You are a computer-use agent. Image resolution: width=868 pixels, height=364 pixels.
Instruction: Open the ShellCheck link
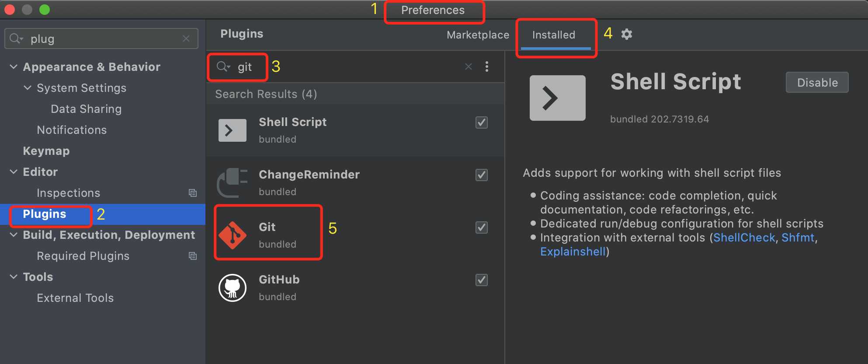(744, 238)
